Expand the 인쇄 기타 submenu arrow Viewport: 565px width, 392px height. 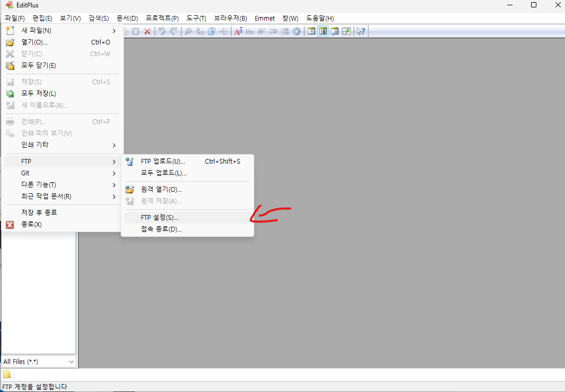[114, 145]
